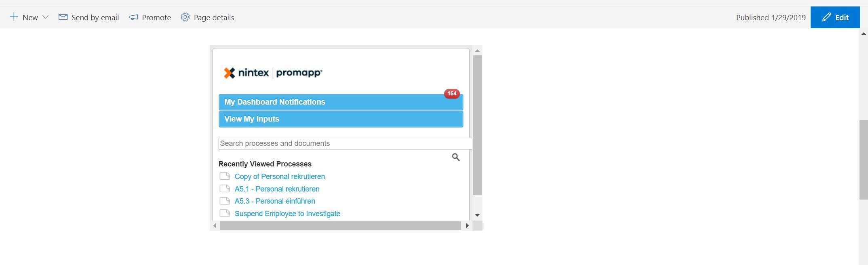Click the Nintex Promapp logo
Image resolution: width=868 pixels, height=265 pixels.
273,73
